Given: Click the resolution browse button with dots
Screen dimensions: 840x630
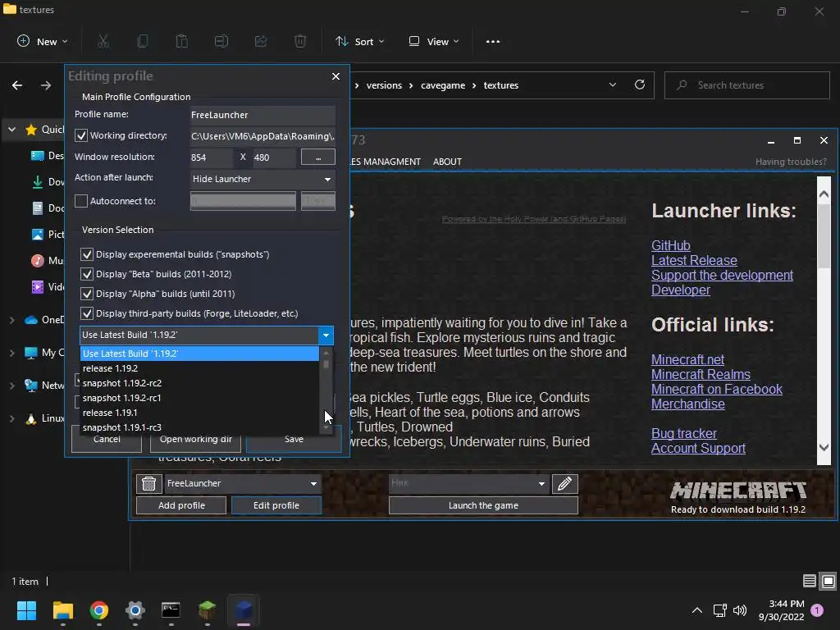Looking at the screenshot, I should pos(318,157).
